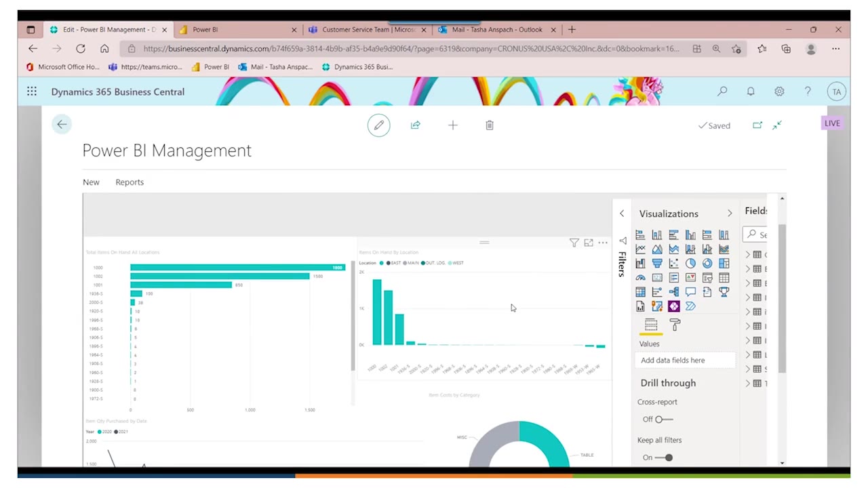Choose the Donut chart visualization
The image size is (868, 488).
tap(707, 264)
